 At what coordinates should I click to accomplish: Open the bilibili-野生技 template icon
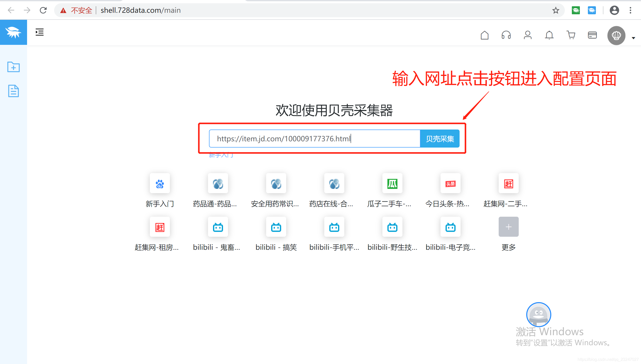[x=392, y=227]
